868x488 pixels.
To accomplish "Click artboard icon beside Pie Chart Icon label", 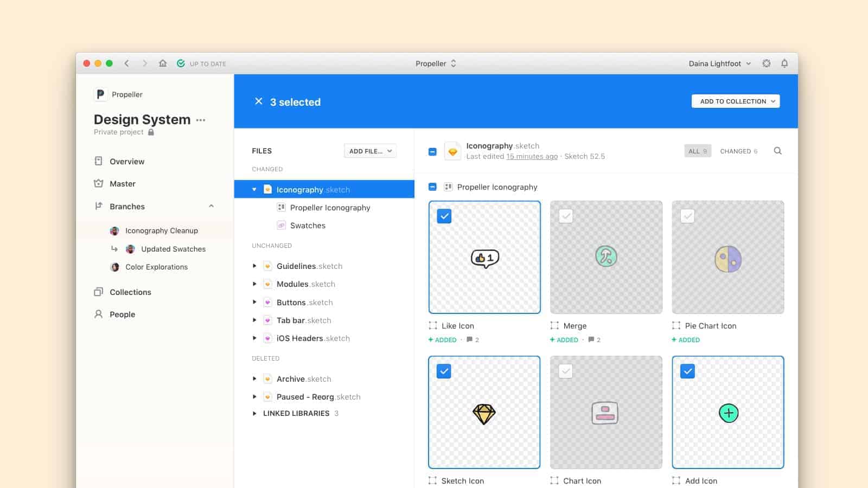I will (x=676, y=325).
